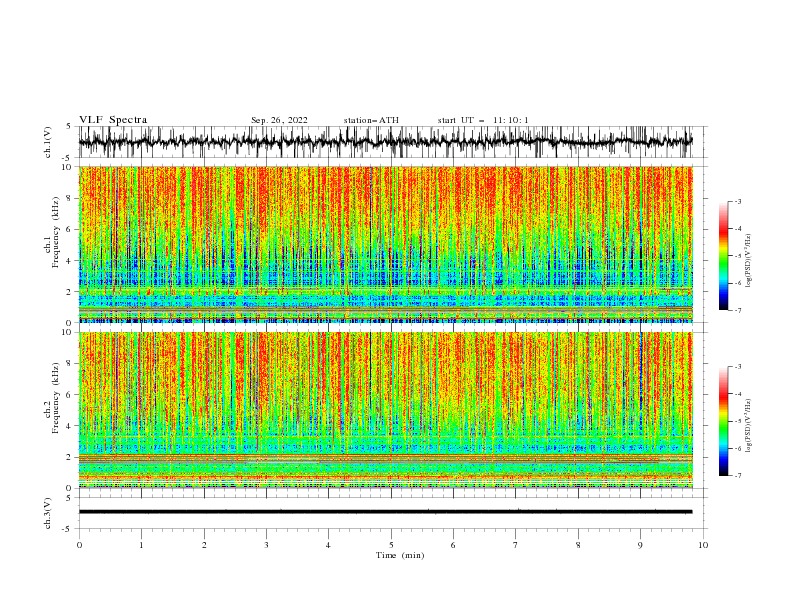
Task: Click the 'VLF Spectra' title text
Action: (x=113, y=120)
